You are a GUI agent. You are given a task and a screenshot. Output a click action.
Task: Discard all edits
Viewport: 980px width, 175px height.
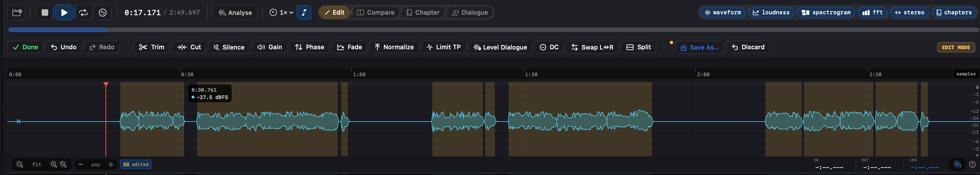748,47
